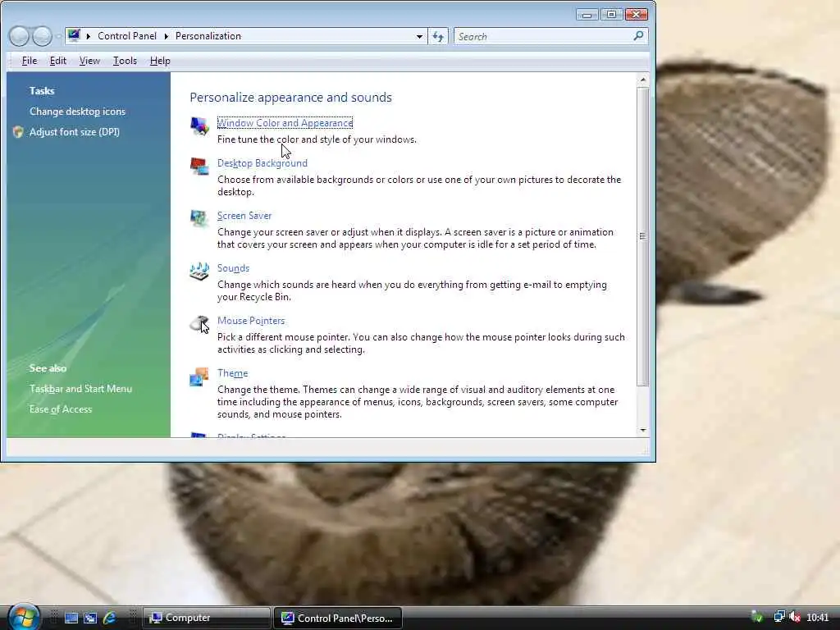Screen dimensions: 840x630
Task: Click the scrollbar up arrow
Action: 642,80
